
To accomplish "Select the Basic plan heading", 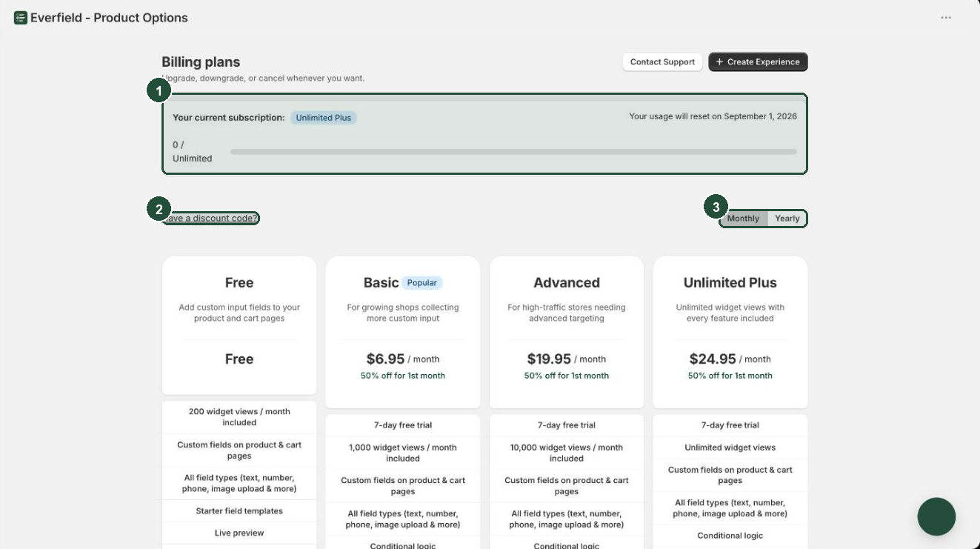I will click(x=381, y=283).
